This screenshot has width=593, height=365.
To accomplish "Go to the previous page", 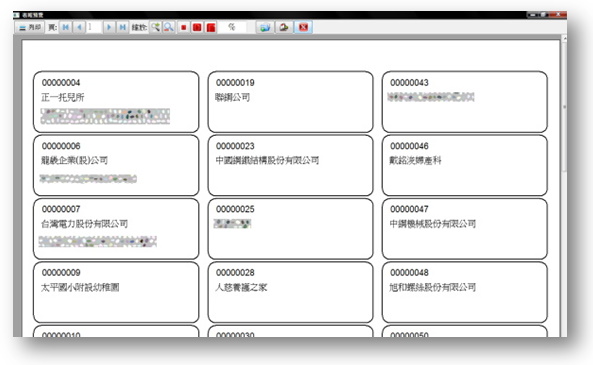I will [x=79, y=27].
